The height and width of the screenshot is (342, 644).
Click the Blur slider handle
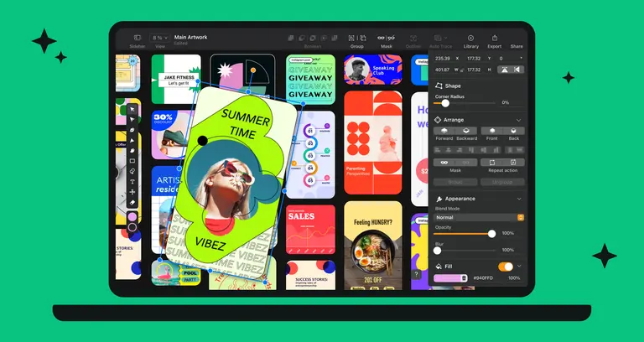click(x=438, y=251)
